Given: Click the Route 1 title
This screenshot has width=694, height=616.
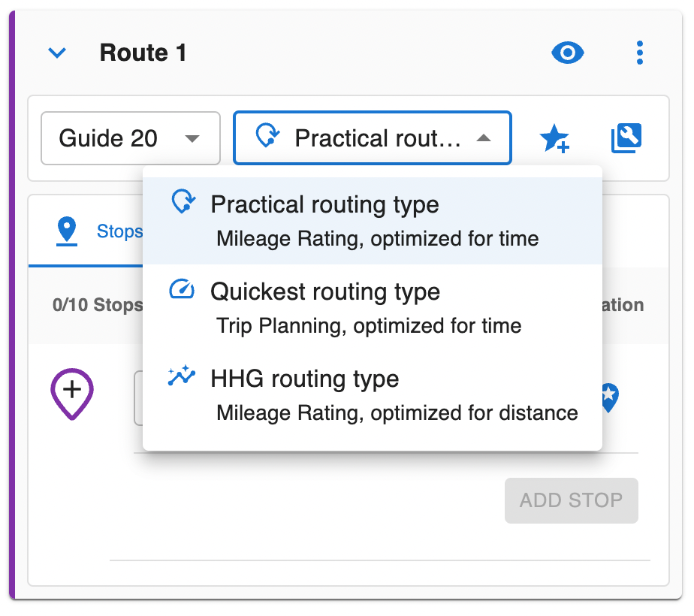Looking at the screenshot, I should 143,53.
